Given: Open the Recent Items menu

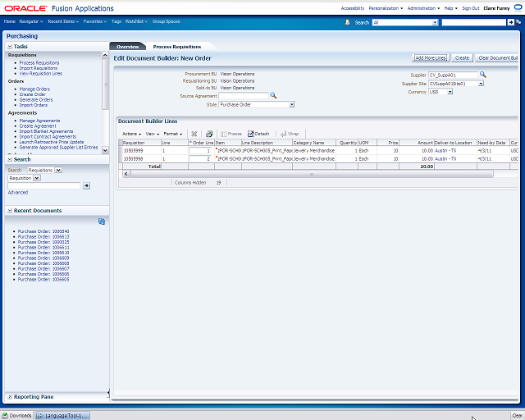Looking at the screenshot, I should [x=63, y=21].
